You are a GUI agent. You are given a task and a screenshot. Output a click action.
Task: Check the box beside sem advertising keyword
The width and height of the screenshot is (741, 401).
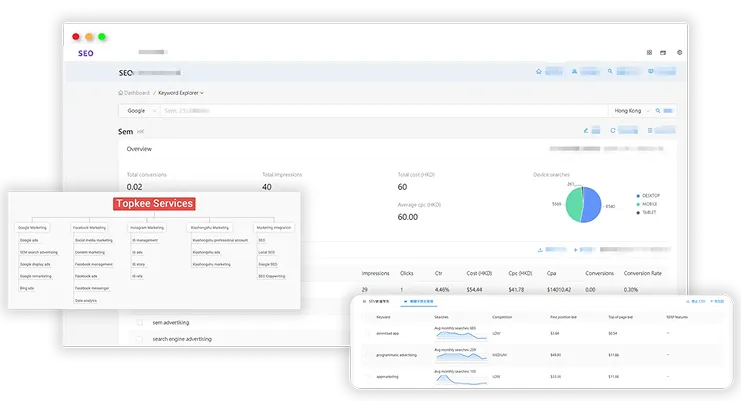(140, 323)
